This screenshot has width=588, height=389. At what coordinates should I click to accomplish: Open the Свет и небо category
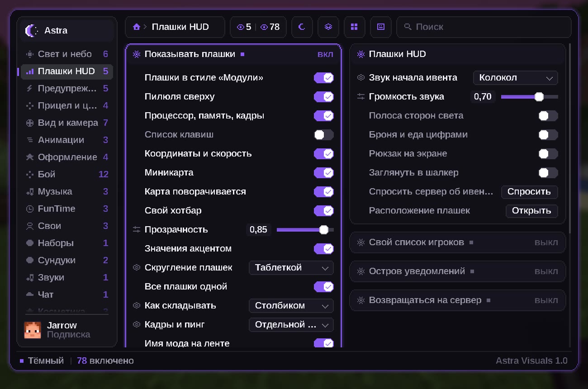pos(67,54)
